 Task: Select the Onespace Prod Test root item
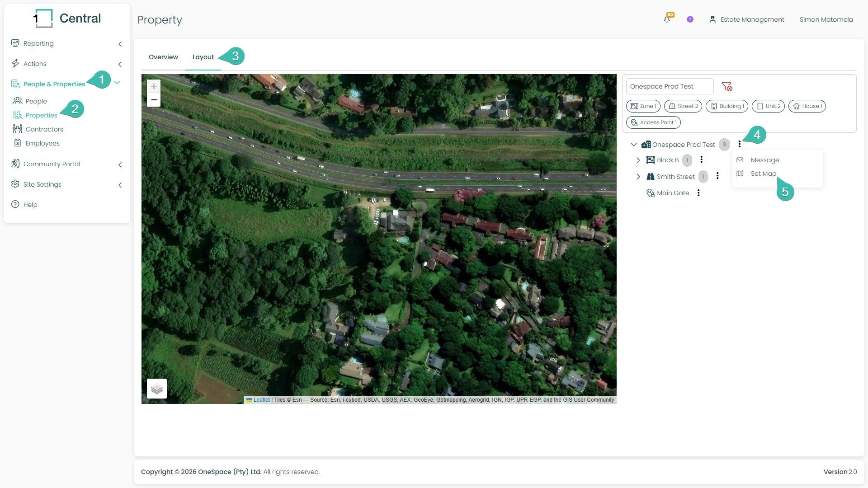tap(683, 145)
